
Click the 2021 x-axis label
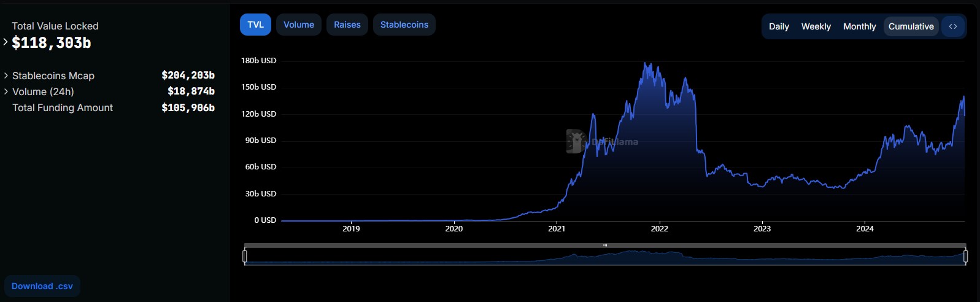pos(557,229)
